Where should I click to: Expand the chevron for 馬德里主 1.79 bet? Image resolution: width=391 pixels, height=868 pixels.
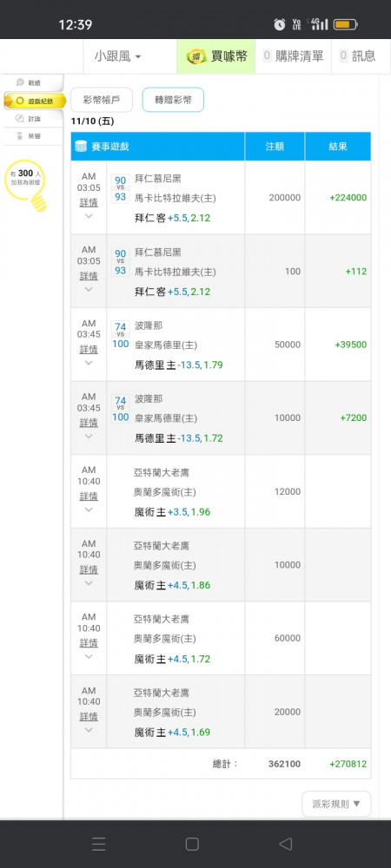point(89,363)
